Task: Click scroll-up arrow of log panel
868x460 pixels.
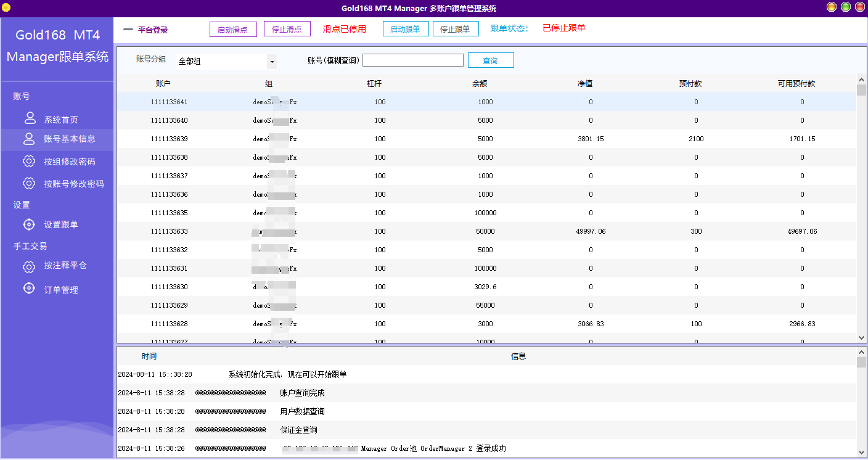Action: (861, 351)
